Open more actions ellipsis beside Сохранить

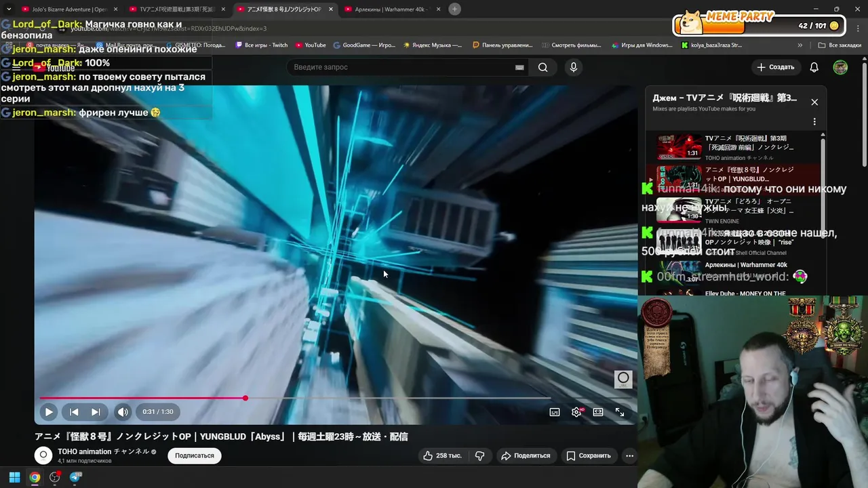click(x=629, y=455)
